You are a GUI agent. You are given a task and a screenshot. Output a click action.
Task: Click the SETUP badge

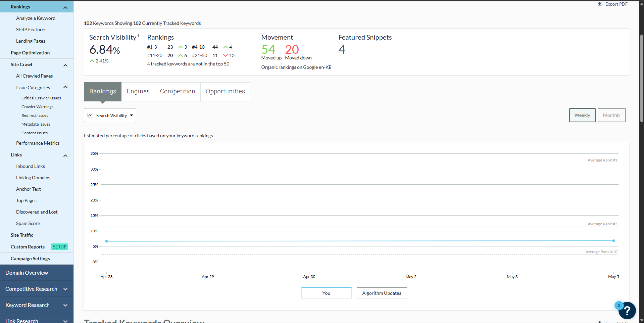click(60, 247)
